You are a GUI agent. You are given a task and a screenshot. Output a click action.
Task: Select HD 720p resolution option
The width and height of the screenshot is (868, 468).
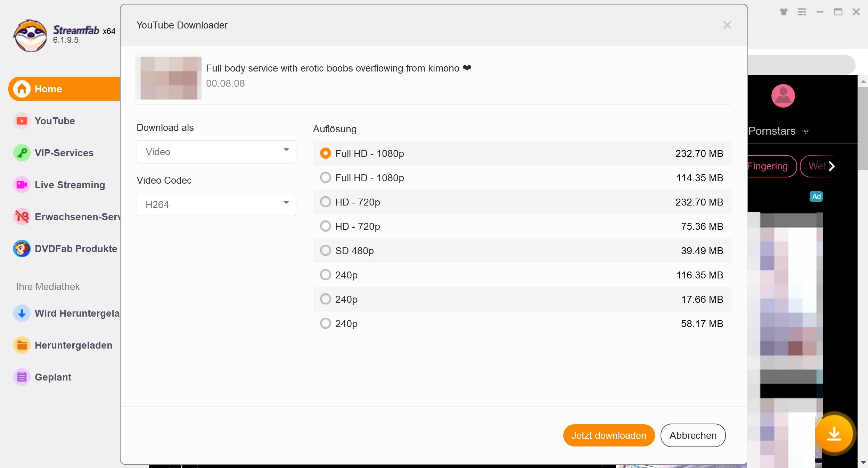tap(325, 202)
